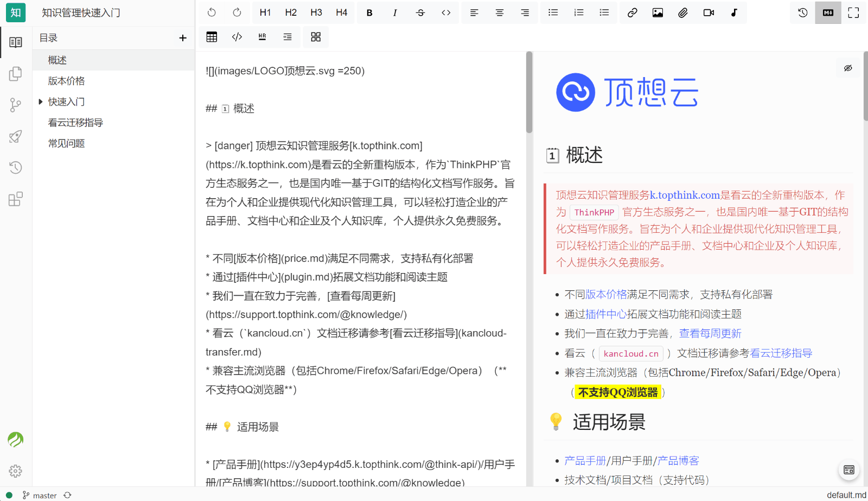Insert audio using the music note icon
Image resolution: width=868 pixels, height=501 pixels.
733,12
